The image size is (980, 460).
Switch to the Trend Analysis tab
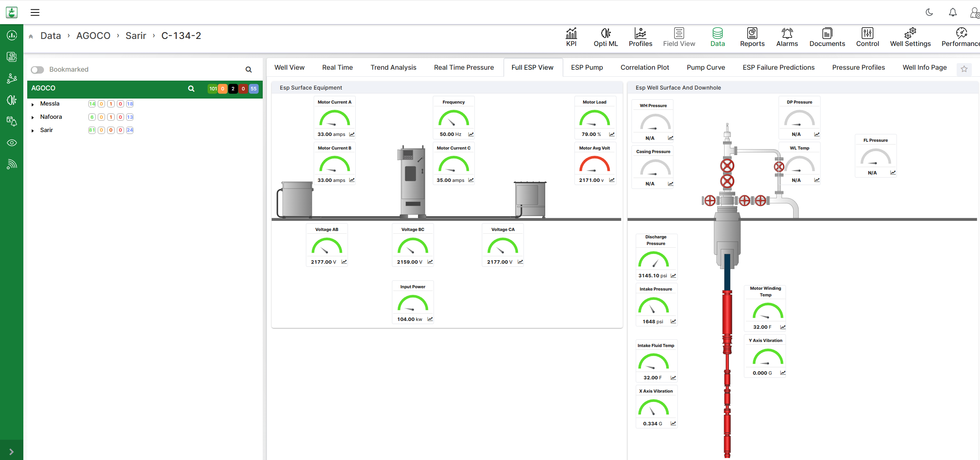pos(393,67)
